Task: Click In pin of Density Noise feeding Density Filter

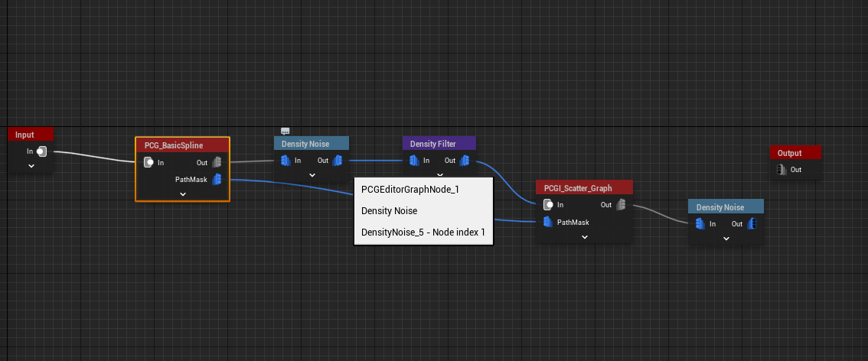Action: (286, 161)
